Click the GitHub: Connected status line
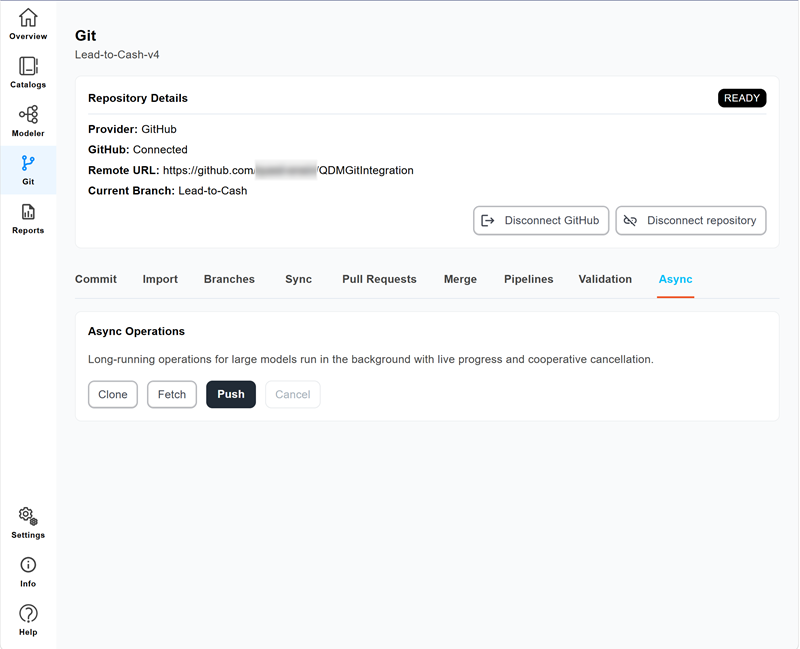 138,149
